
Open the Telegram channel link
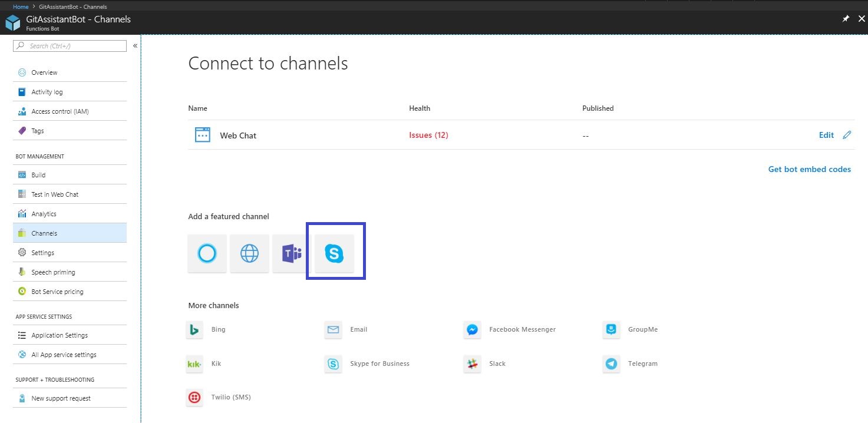point(643,363)
